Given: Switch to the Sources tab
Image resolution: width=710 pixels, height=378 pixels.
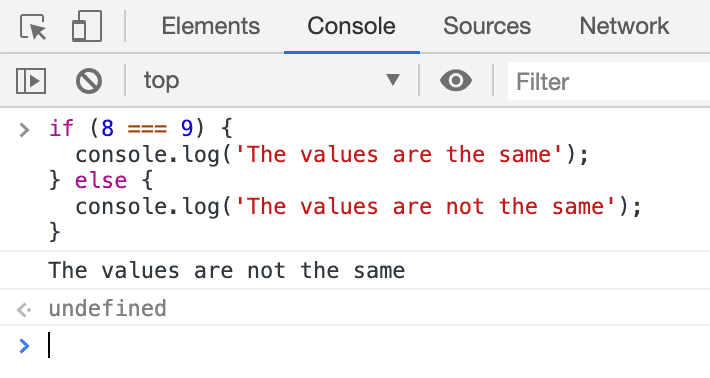Looking at the screenshot, I should [x=487, y=26].
